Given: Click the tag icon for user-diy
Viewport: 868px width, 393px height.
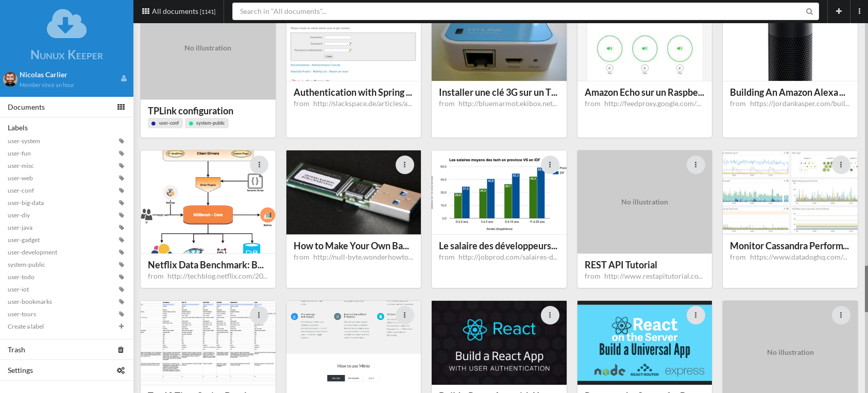Looking at the screenshot, I should (122, 215).
